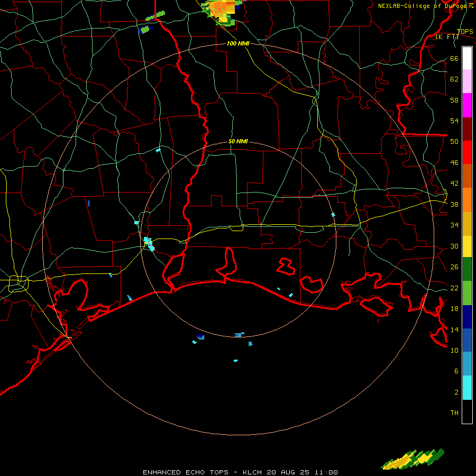Viewport: 476px width, 476px height.
Task: Click the legend value '6'
Action: click(x=456, y=371)
